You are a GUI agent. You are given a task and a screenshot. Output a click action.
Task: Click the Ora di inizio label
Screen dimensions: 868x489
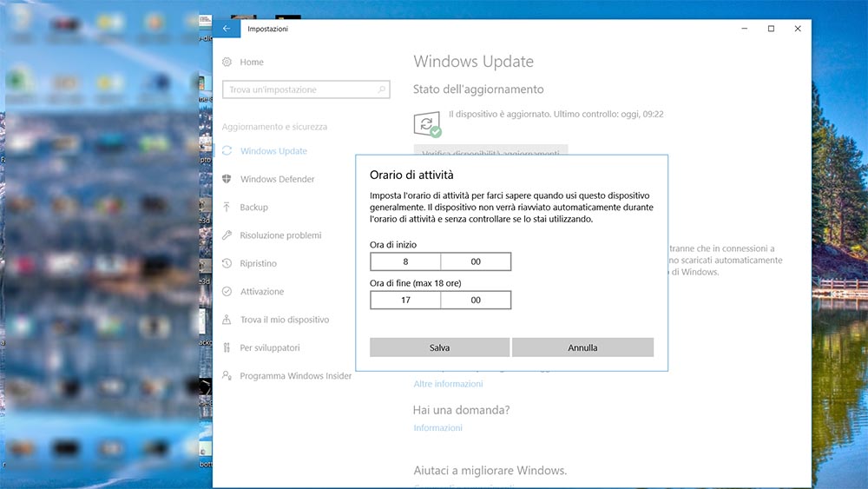[393, 244]
